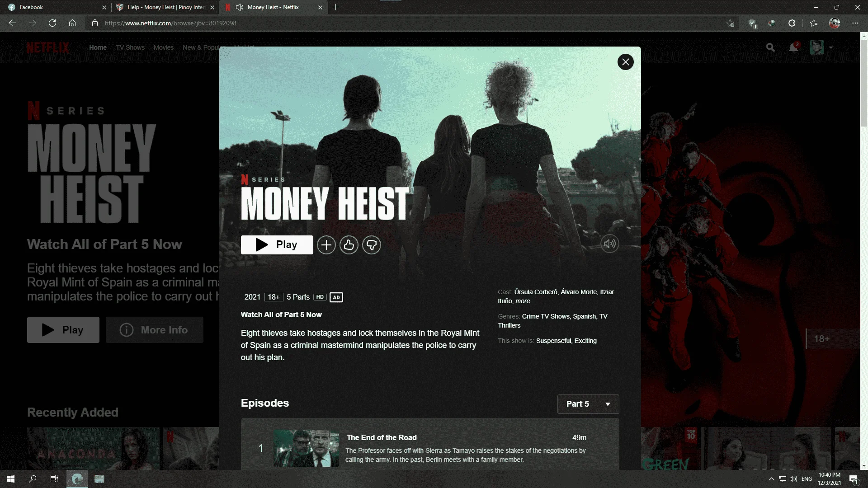
Task: Add this page to favorites
Action: pos(730,23)
